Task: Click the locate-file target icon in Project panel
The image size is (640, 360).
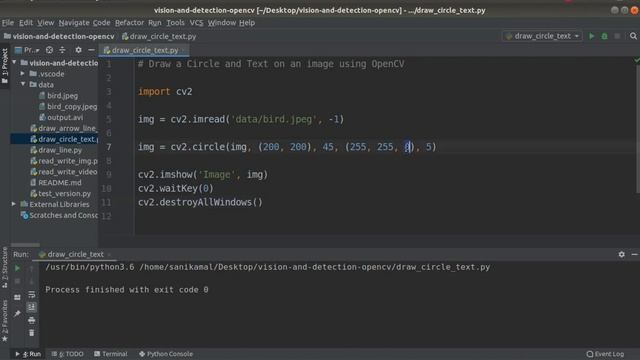Action: pyautogui.click(x=49, y=50)
